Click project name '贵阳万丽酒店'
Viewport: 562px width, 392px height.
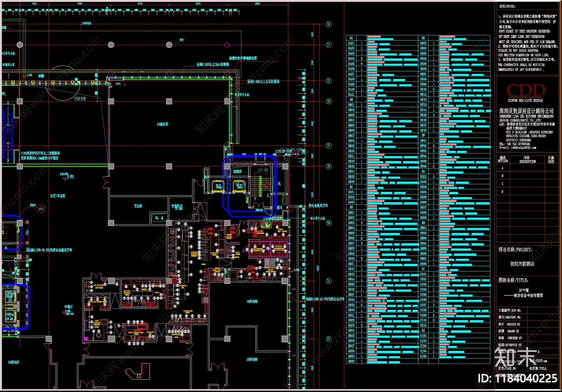522,264
